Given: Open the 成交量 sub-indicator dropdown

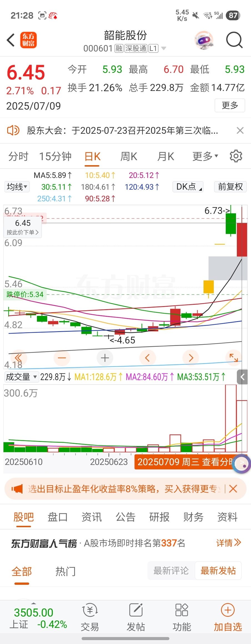Looking at the screenshot, I should [x=21, y=377].
